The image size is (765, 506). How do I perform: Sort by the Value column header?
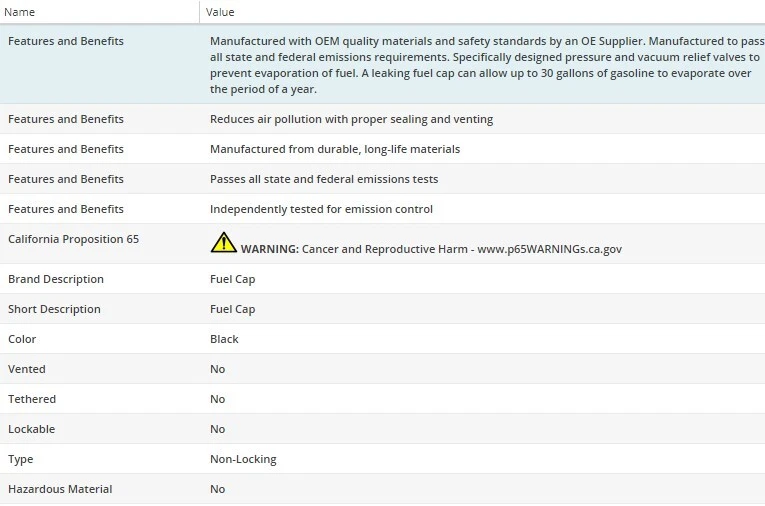(220, 12)
